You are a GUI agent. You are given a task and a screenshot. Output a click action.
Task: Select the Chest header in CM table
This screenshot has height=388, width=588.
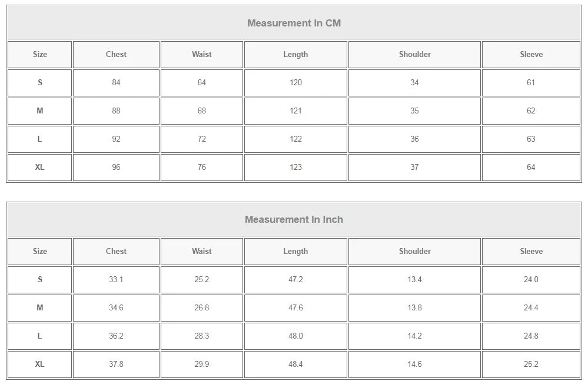click(x=116, y=55)
